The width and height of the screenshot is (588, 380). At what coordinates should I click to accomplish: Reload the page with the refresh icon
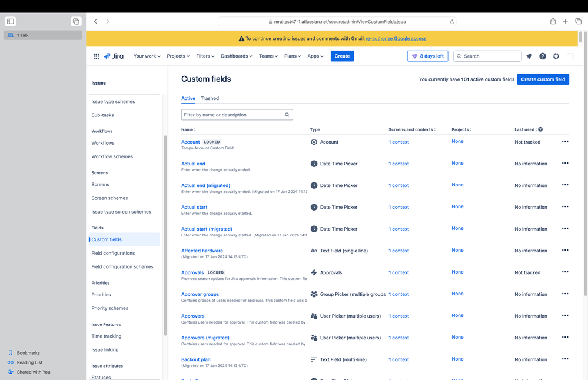click(452, 22)
